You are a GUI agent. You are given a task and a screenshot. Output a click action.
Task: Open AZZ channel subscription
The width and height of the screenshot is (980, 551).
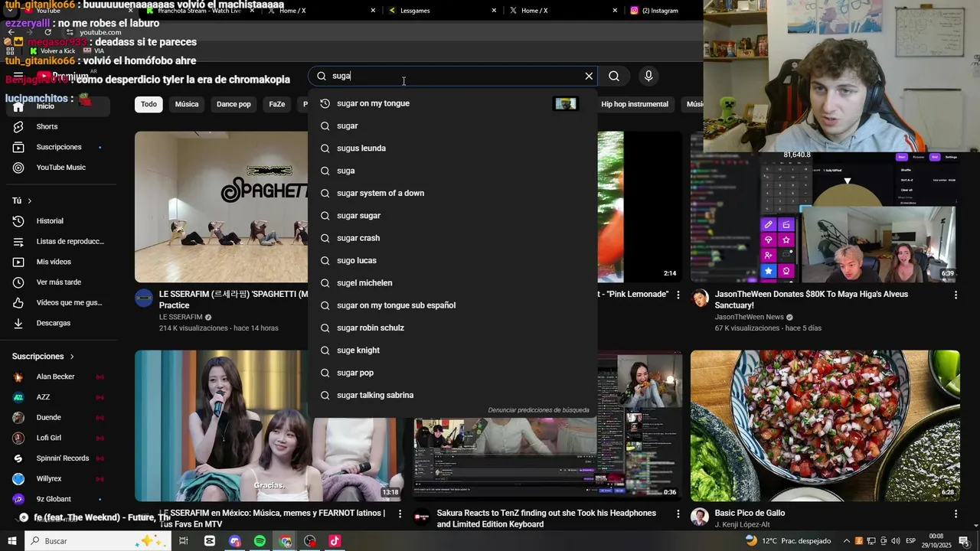[58, 397]
